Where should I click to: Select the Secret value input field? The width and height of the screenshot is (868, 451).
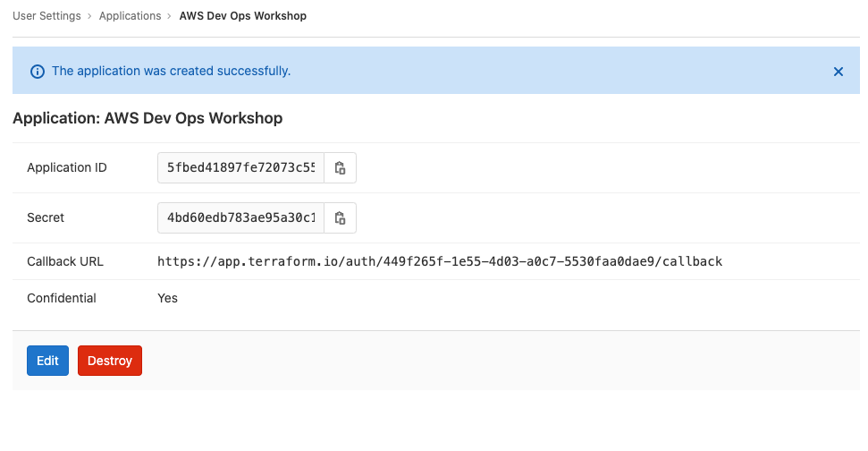(x=240, y=217)
